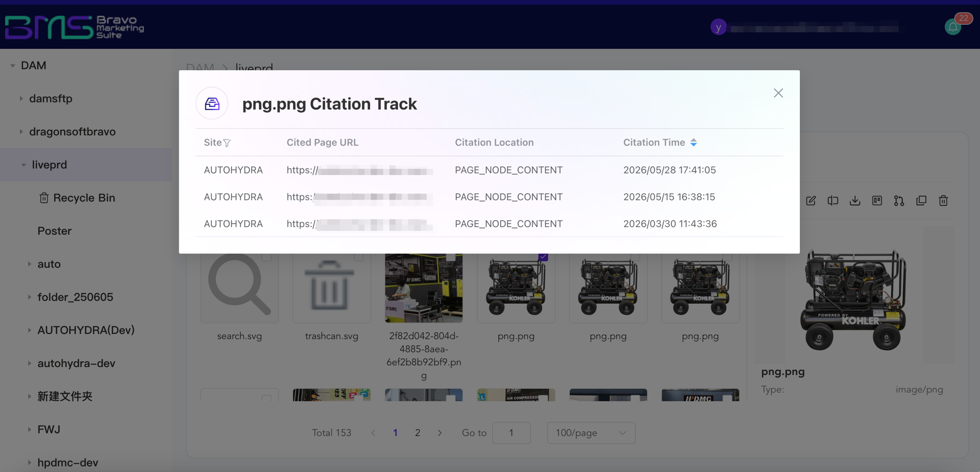Download the selected png.png asset
980x472 pixels.
pos(855,200)
